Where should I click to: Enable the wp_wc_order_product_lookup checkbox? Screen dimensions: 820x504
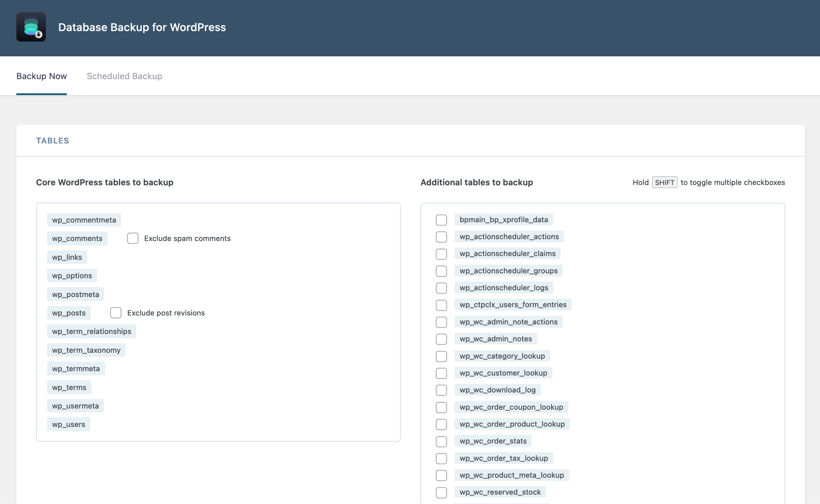tap(441, 424)
